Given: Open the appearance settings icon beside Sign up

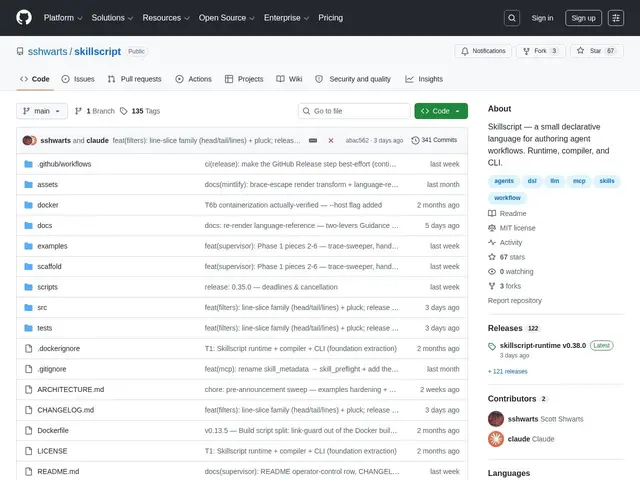Looking at the screenshot, I should 616,18.
